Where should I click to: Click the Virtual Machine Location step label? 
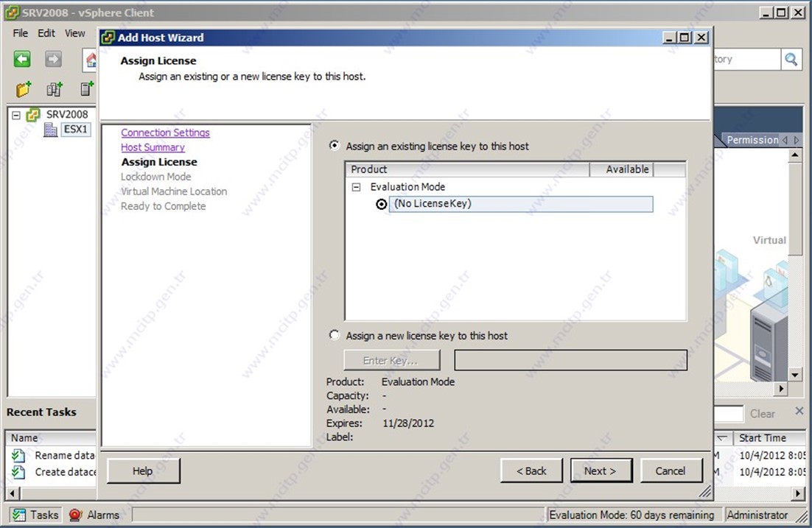coord(174,191)
